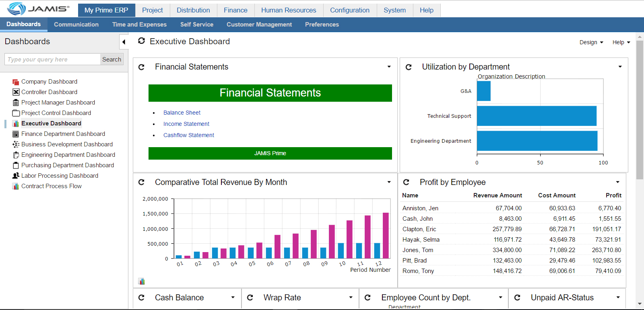Open the Help dropdown at top right

pos(621,42)
